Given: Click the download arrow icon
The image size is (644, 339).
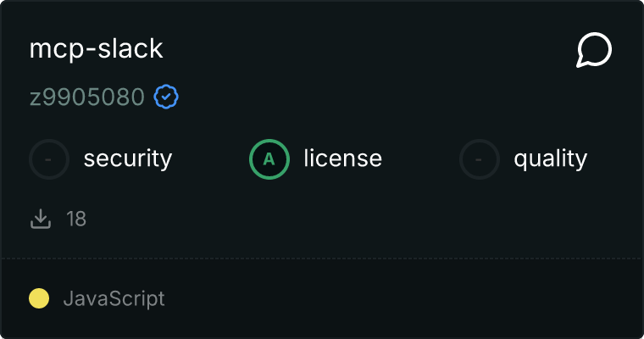Looking at the screenshot, I should point(41,220).
